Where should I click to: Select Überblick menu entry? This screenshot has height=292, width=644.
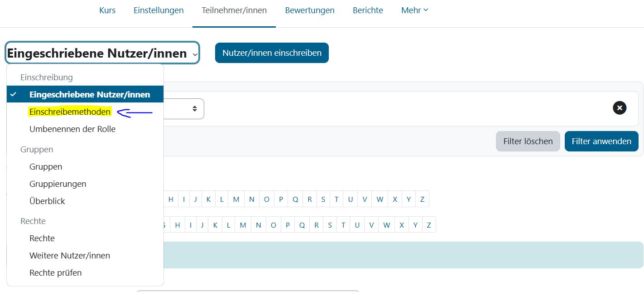pyautogui.click(x=47, y=201)
